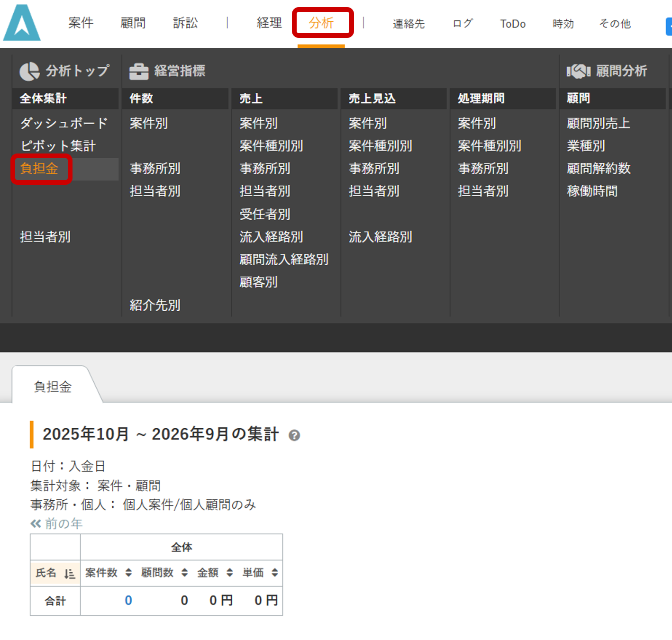The width and height of the screenshot is (672, 640).
Task: Select the 分析 menu in top navigation
Action: 321,23
